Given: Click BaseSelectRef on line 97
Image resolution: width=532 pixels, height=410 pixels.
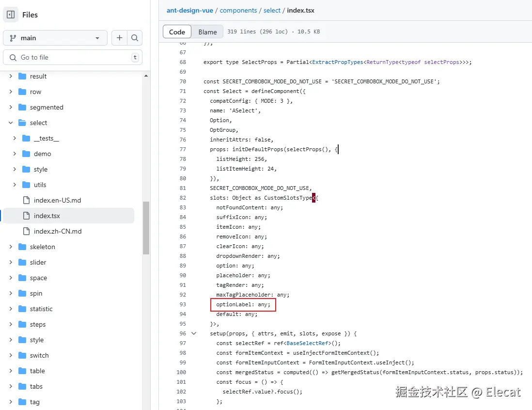Looking at the screenshot, I should [x=307, y=343].
